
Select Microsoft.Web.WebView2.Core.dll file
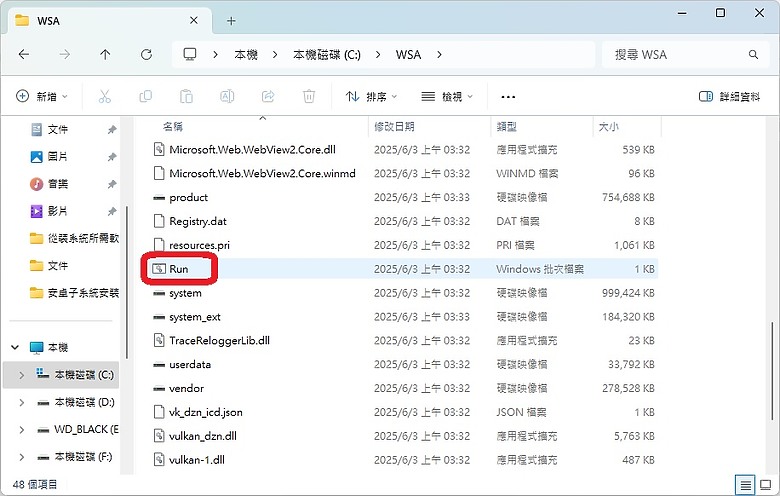(252, 150)
